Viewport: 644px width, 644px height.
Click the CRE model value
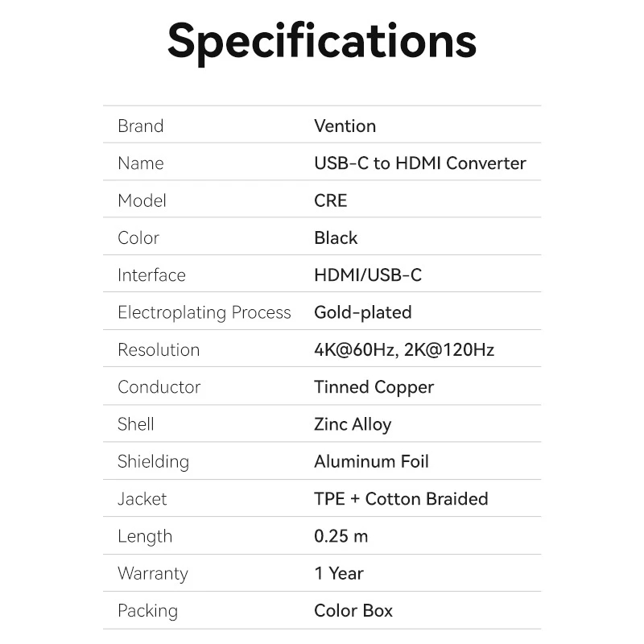click(330, 200)
